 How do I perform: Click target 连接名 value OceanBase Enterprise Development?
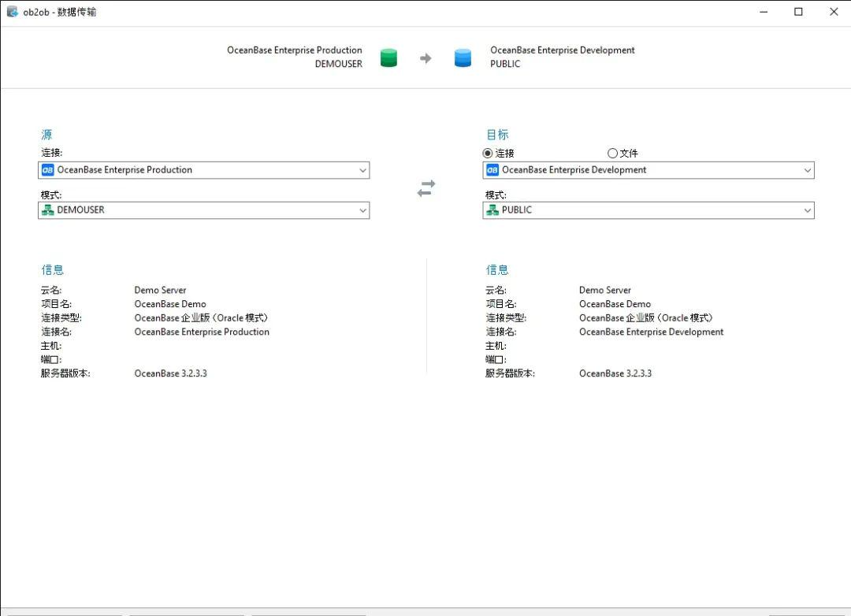(652, 332)
